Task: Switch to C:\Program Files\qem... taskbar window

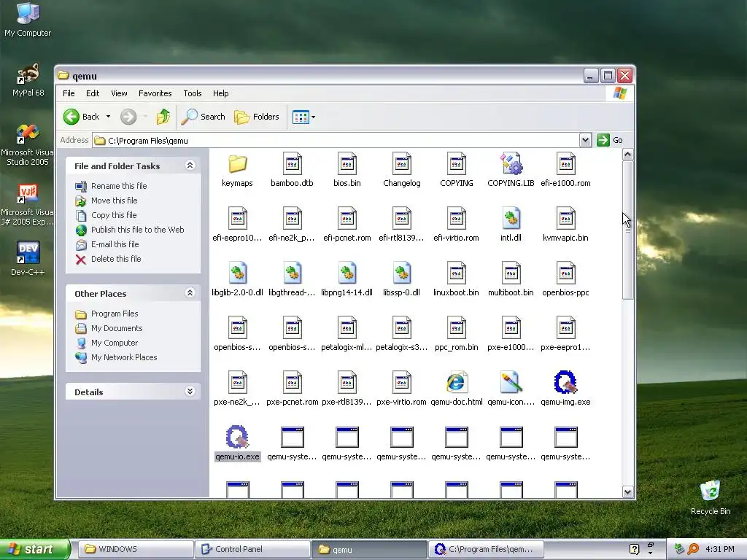Action: (x=485, y=549)
